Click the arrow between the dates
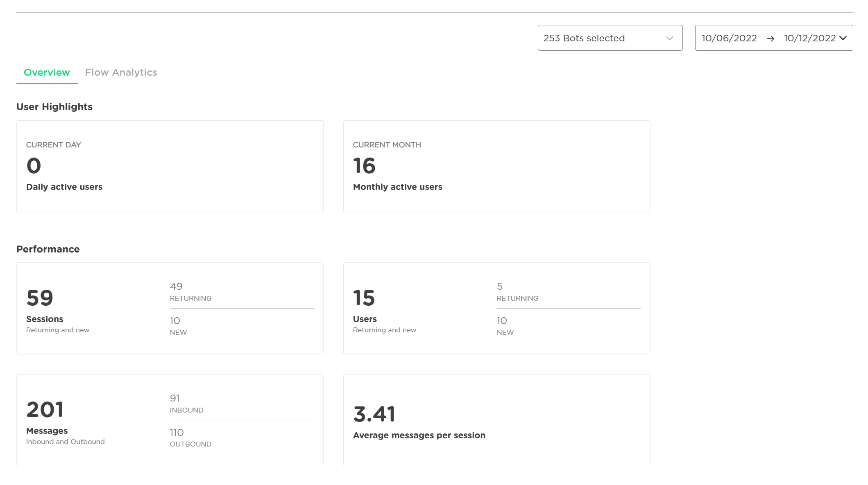The width and height of the screenshot is (868, 485). pyautogui.click(x=770, y=38)
